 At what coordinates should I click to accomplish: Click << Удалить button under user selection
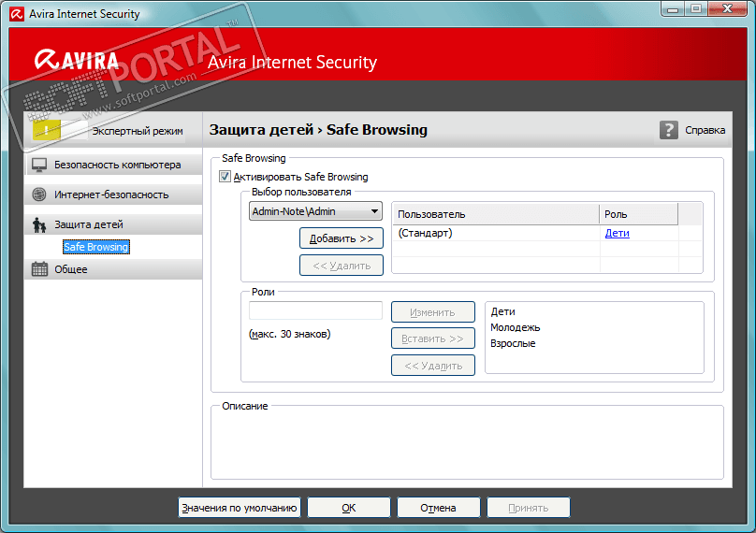[x=342, y=266]
